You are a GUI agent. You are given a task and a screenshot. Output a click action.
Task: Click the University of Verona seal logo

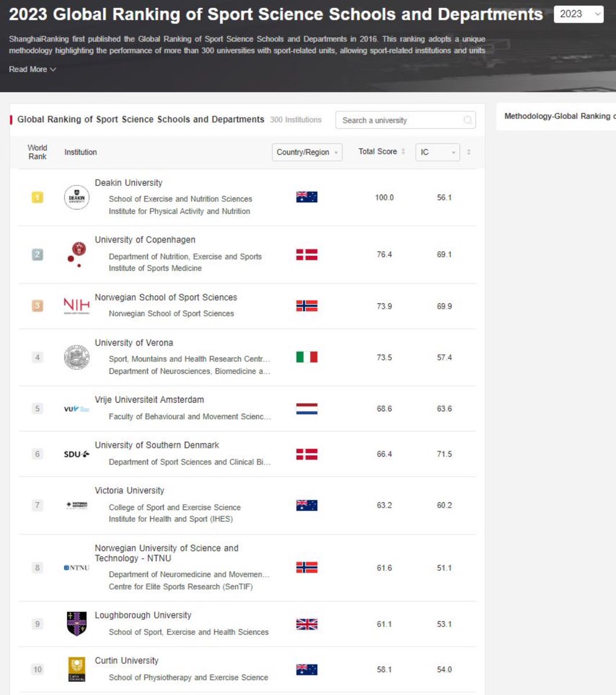click(76, 357)
